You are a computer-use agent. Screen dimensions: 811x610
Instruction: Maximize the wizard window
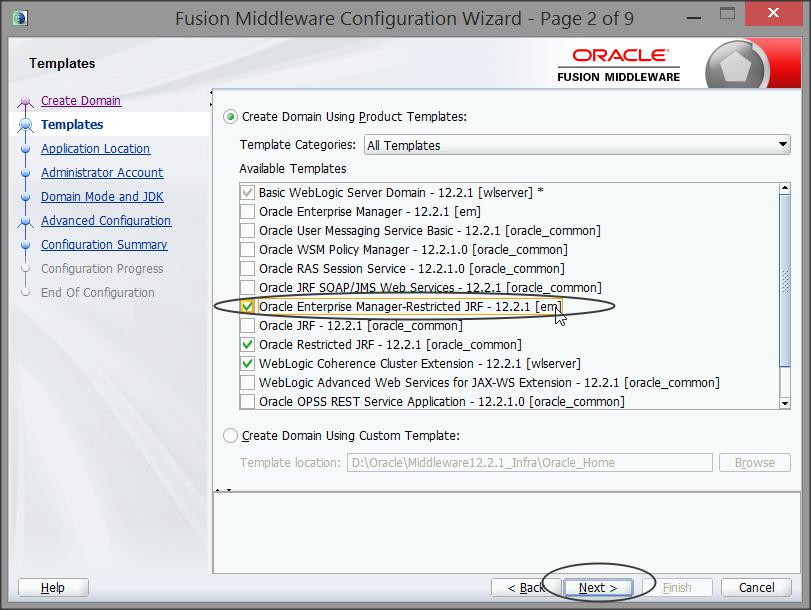[x=727, y=14]
